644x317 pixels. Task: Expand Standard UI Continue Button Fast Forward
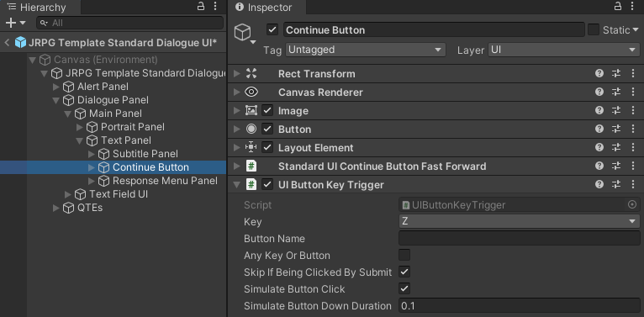[x=236, y=166]
